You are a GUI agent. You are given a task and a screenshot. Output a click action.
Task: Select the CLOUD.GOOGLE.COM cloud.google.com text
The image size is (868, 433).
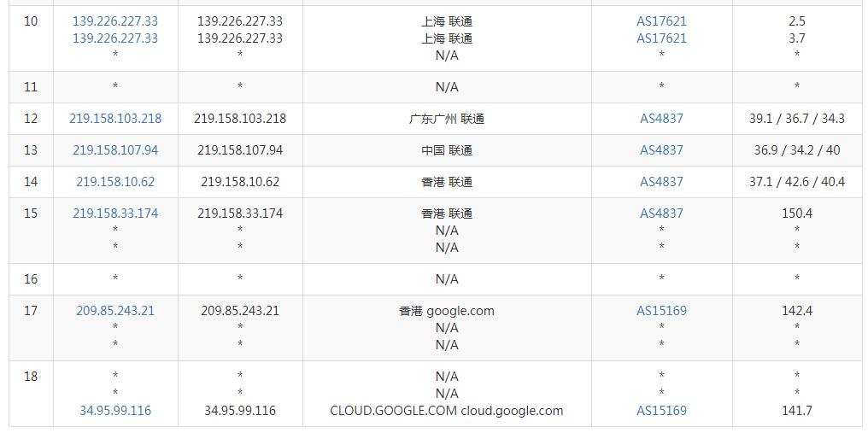(x=447, y=411)
